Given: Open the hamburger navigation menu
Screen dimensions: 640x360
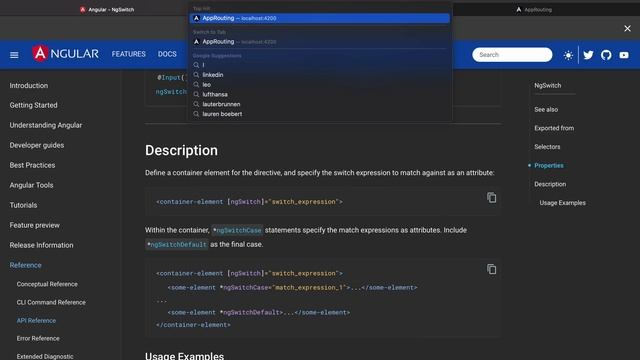Looking at the screenshot, I should [x=14, y=55].
